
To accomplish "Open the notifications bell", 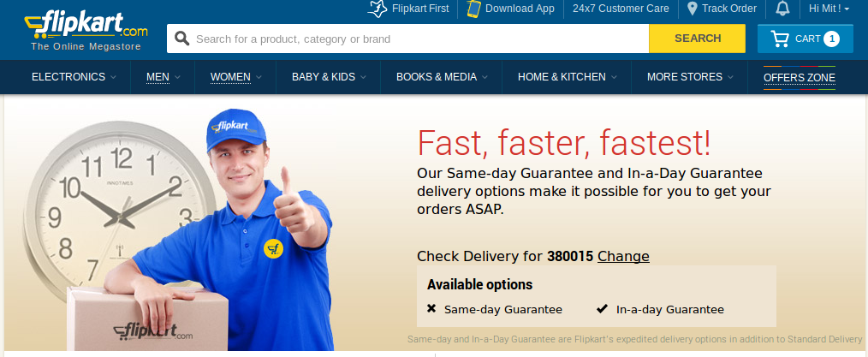I will pos(782,9).
